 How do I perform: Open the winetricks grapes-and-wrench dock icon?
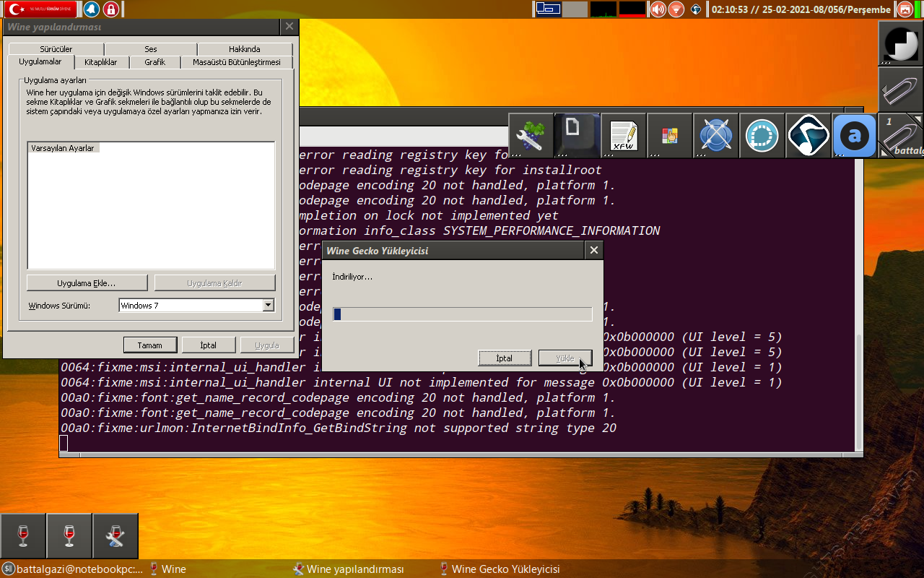click(x=531, y=135)
